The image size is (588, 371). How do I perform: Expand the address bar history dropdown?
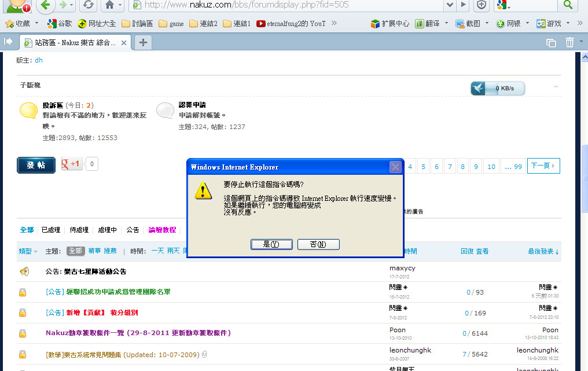(x=450, y=5)
